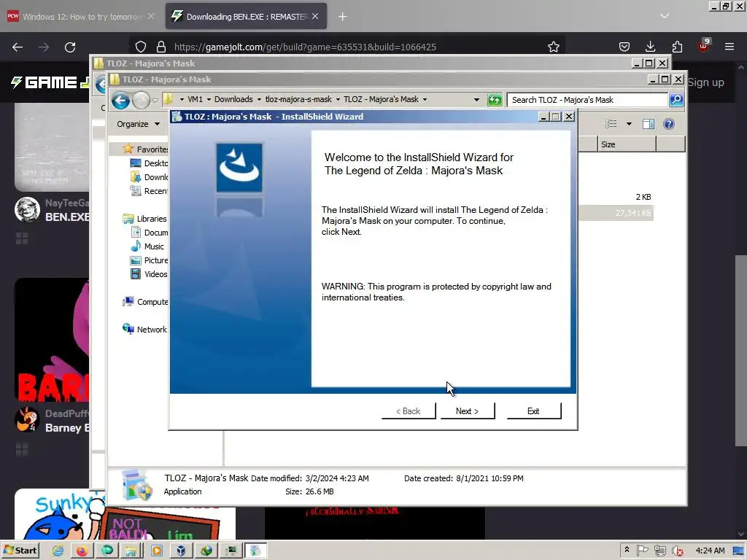Open the list all tabs dropdown
This screenshot has height=560, width=747.
(x=665, y=16)
